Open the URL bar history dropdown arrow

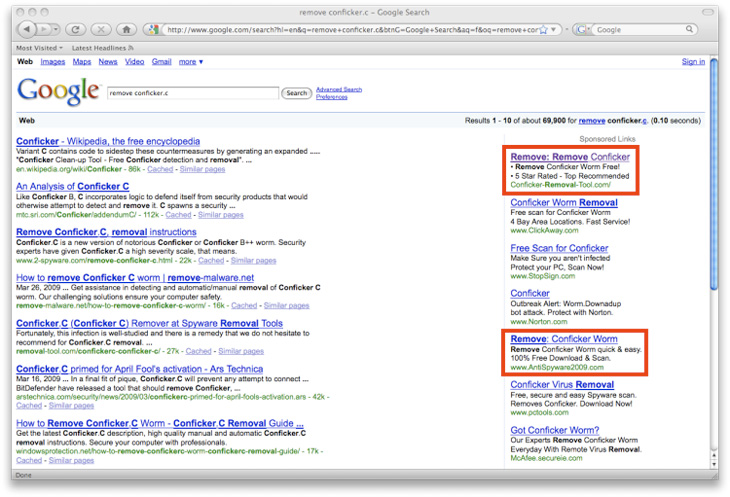555,30
